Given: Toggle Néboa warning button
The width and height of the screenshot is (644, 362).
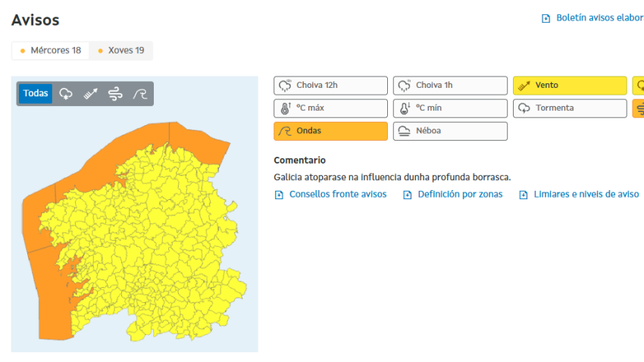Looking at the screenshot, I should (x=450, y=131).
